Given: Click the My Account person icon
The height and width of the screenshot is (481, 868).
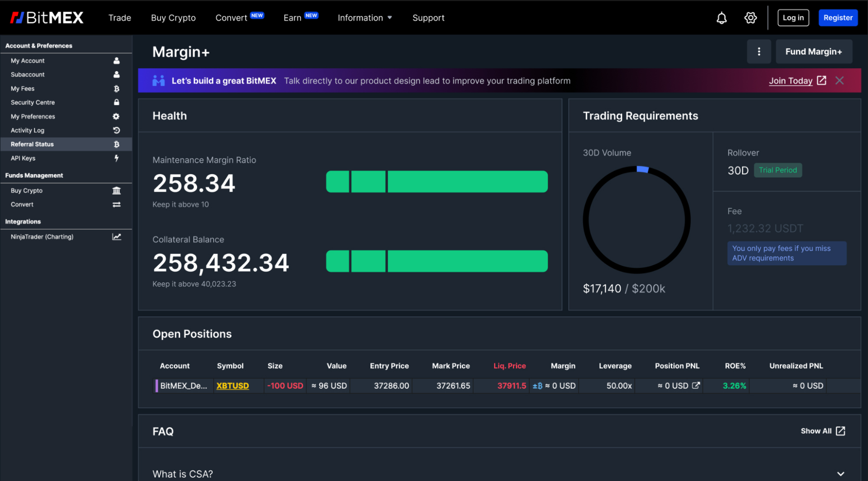Looking at the screenshot, I should 116,61.
